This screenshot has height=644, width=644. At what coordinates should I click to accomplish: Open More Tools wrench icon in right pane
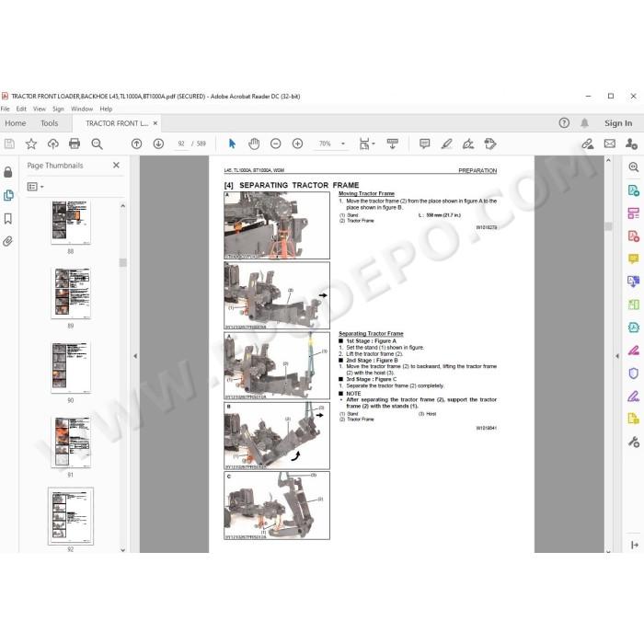click(x=634, y=442)
